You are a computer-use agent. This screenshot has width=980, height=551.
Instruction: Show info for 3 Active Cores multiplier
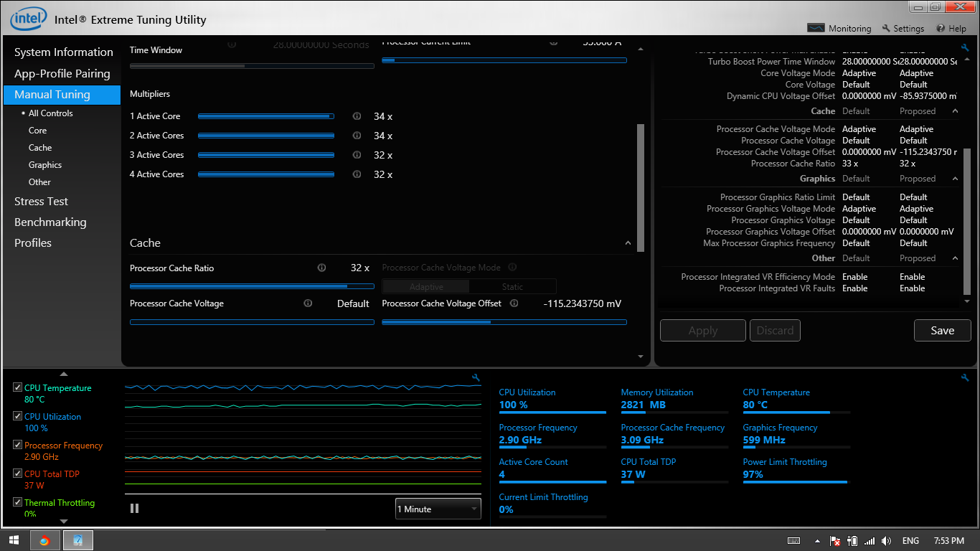point(357,155)
